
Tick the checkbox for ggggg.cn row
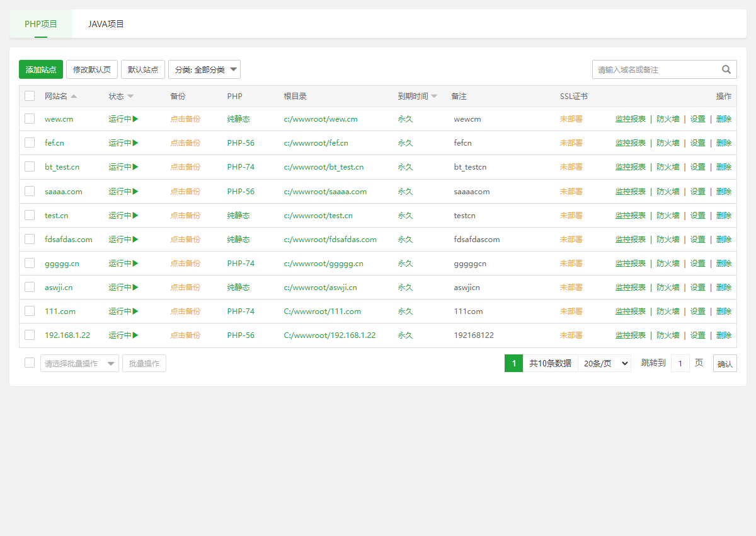(x=30, y=263)
